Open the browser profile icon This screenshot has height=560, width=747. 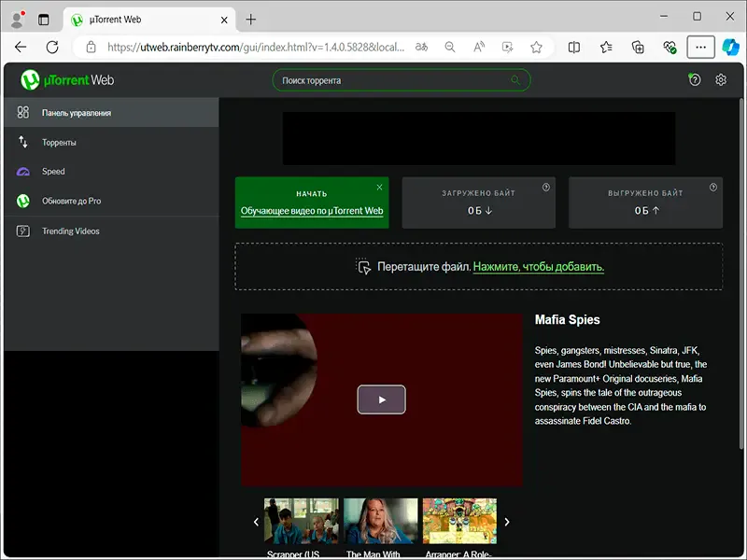click(18, 19)
